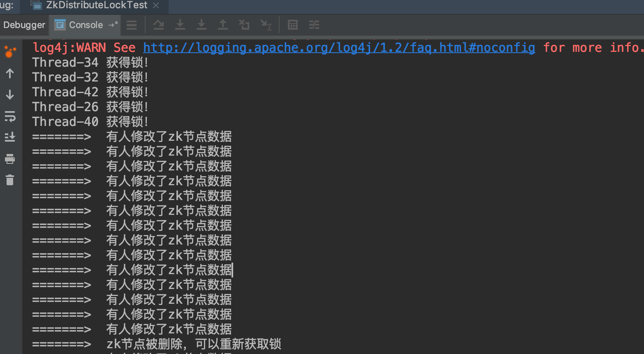Open the layout settings (three-bar) icon
The image size is (644, 354).
[132, 25]
